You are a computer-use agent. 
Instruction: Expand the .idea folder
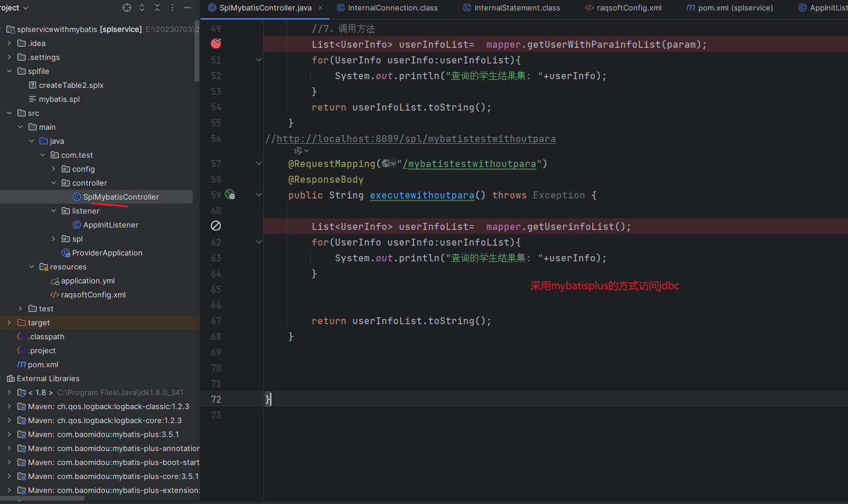[x=9, y=43]
